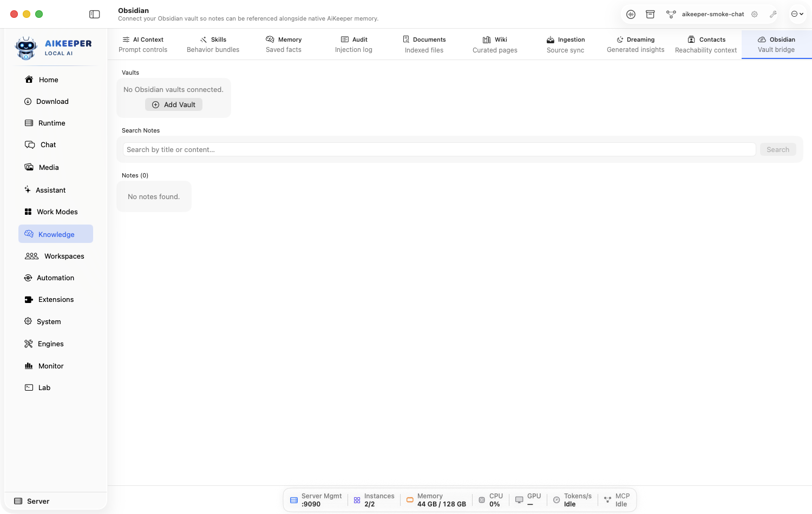This screenshot has width=812, height=514.
Task: Open Engines from the sidebar
Action: [56, 344]
